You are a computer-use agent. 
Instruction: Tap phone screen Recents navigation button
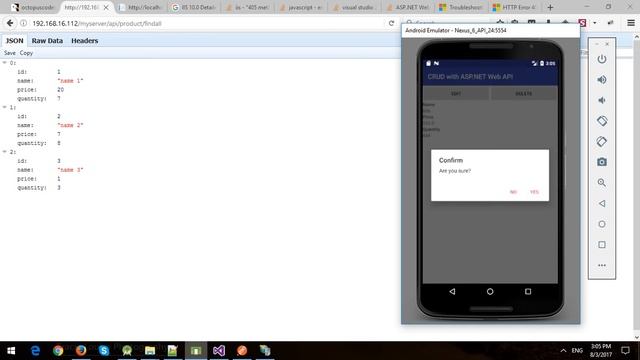click(528, 291)
